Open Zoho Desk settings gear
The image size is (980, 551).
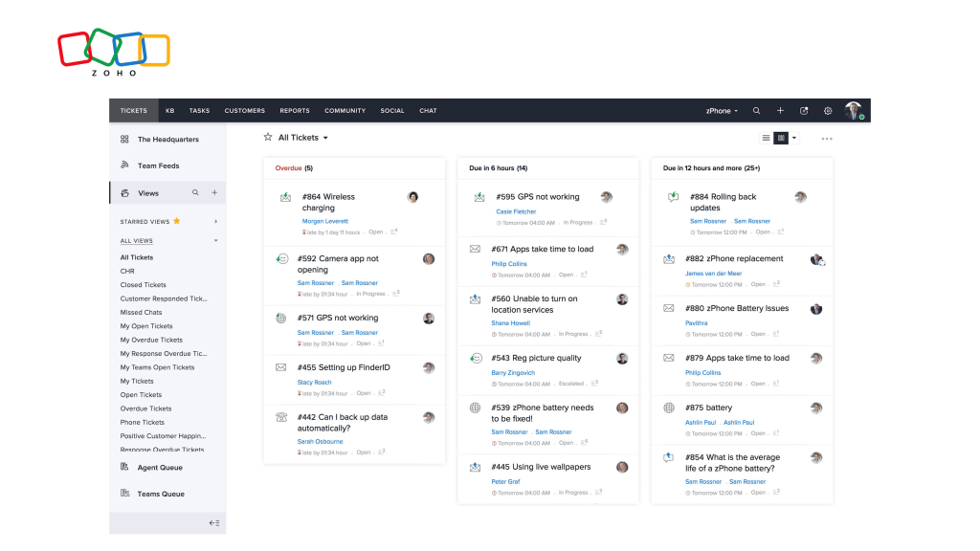pyautogui.click(x=828, y=110)
